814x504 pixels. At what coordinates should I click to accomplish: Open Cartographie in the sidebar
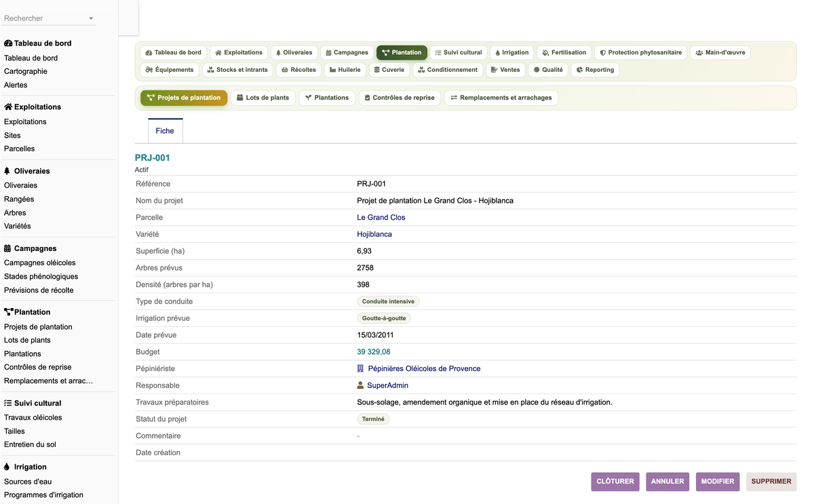[x=26, y=71]
